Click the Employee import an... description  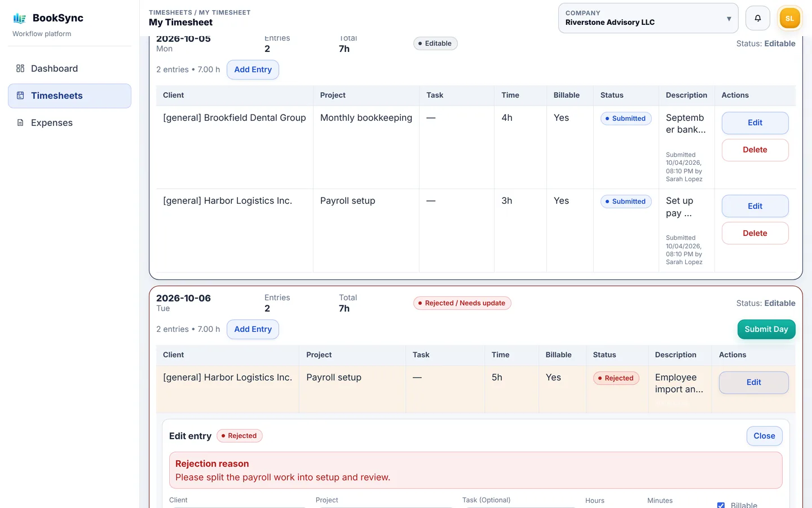tap(679, 383)
